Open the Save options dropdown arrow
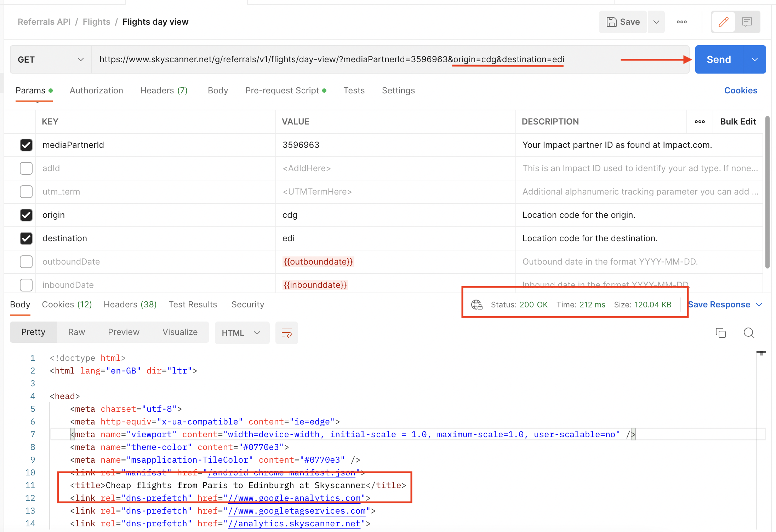Screen dimensions: 776x532 656,22
